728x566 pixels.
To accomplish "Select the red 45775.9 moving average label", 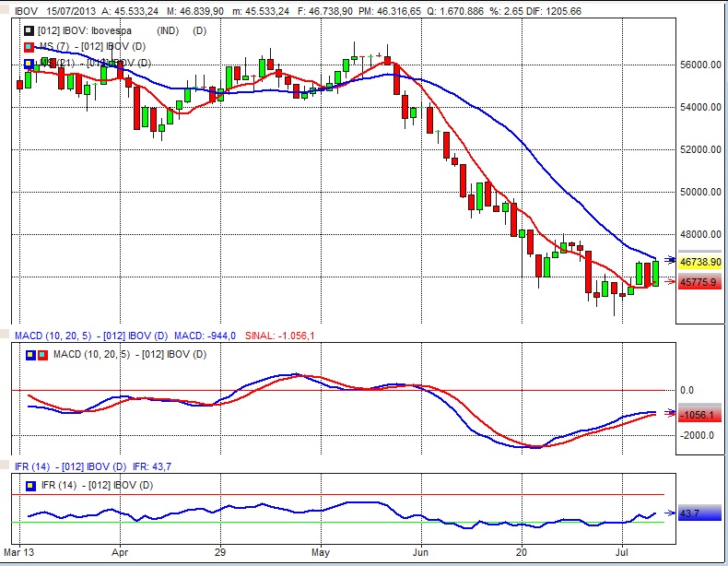I will tap(699, 281).
